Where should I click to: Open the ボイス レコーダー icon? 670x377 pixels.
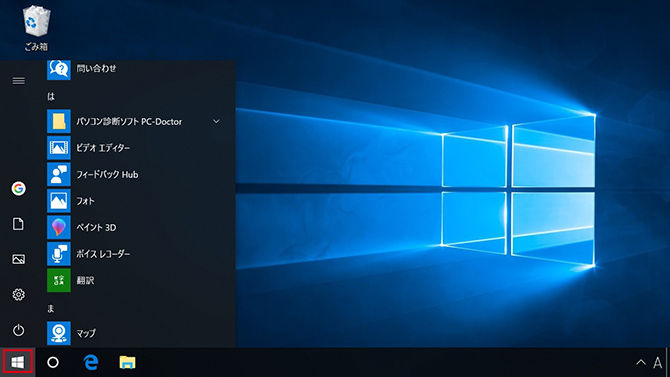coord(59,254)
